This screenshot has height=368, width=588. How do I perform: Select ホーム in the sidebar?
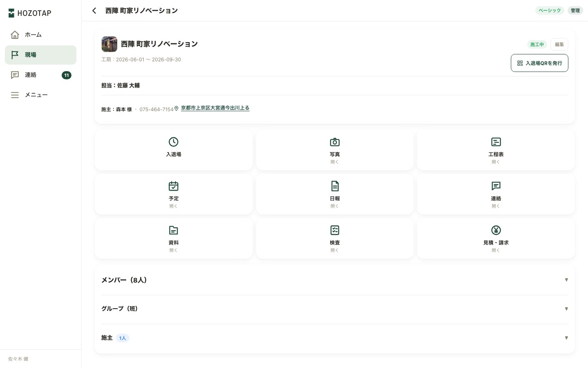pos(40,35)
